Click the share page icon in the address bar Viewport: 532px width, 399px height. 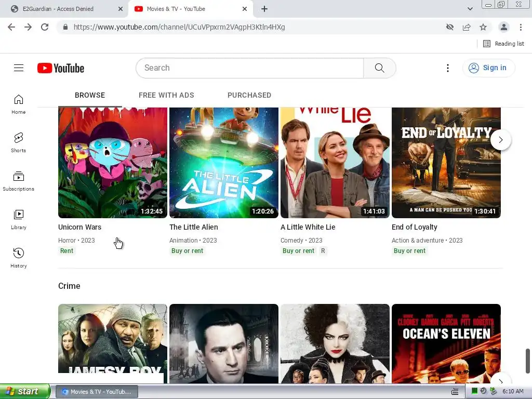pyautogui.click(x=467, y=27)
